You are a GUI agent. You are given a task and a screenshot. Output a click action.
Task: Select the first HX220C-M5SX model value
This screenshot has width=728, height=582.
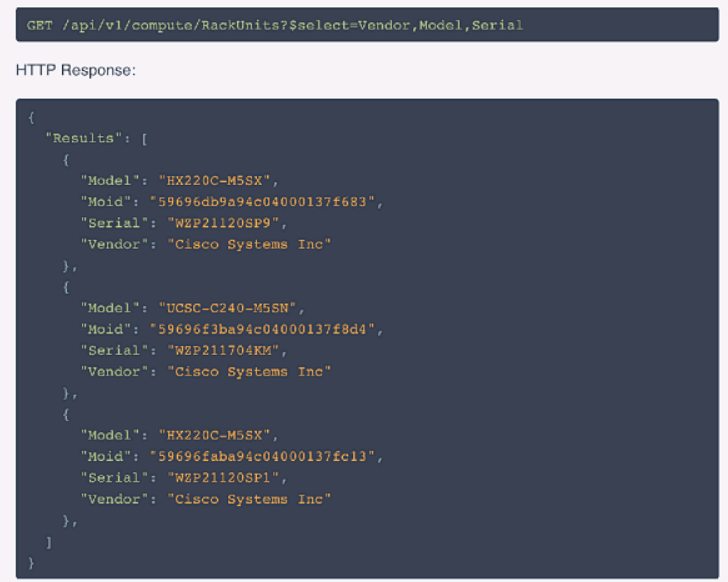click(x=214, y=181)
